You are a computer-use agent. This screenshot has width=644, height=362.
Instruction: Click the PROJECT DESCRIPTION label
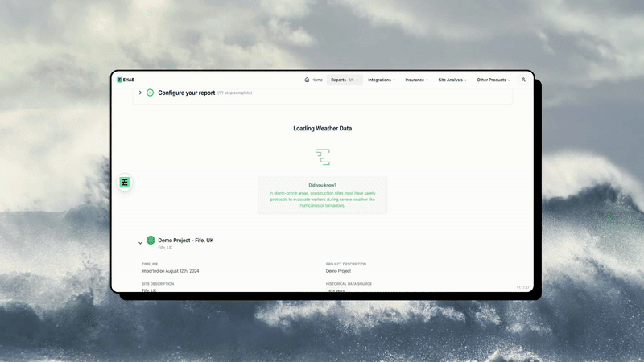click(346, 264)
